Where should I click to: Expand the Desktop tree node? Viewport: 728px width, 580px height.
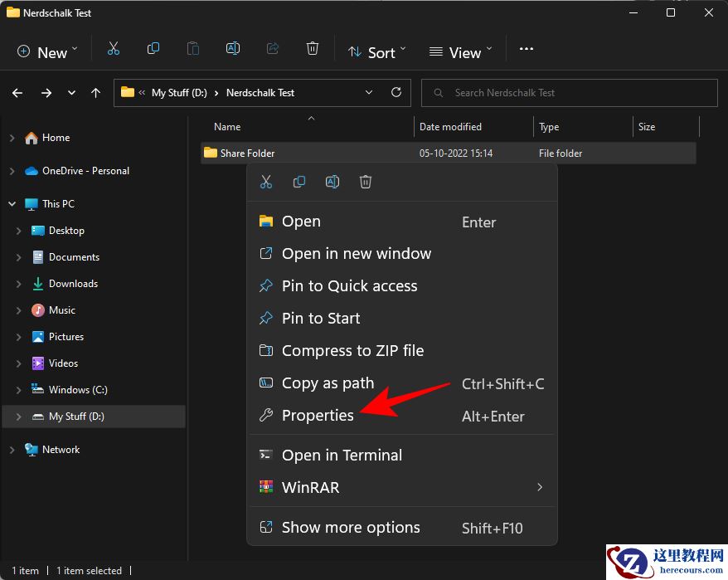tap(18, 231)
